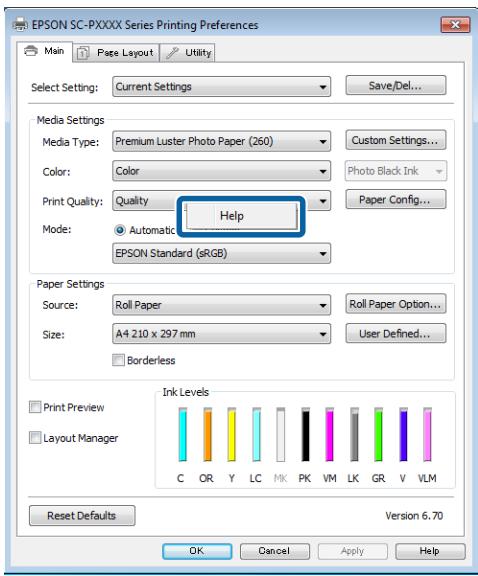
Task: Open Paper Config... dialog
Action: [396, 199]
